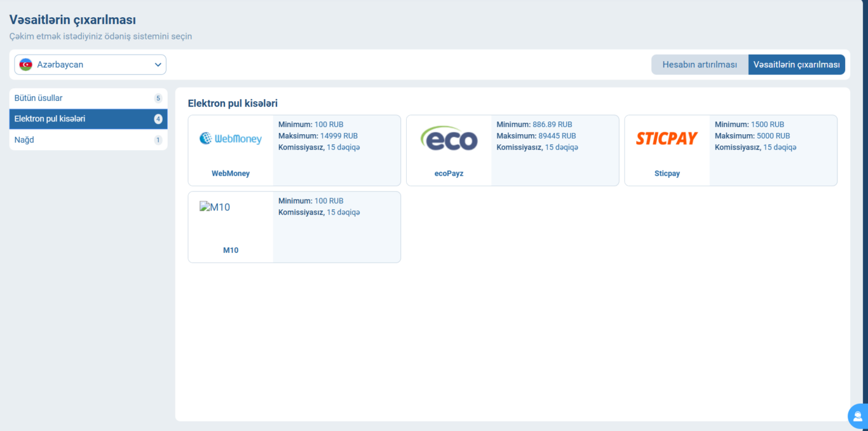
Task: Click the WebMoney logo icon
Action: click(x=231, y=139)
